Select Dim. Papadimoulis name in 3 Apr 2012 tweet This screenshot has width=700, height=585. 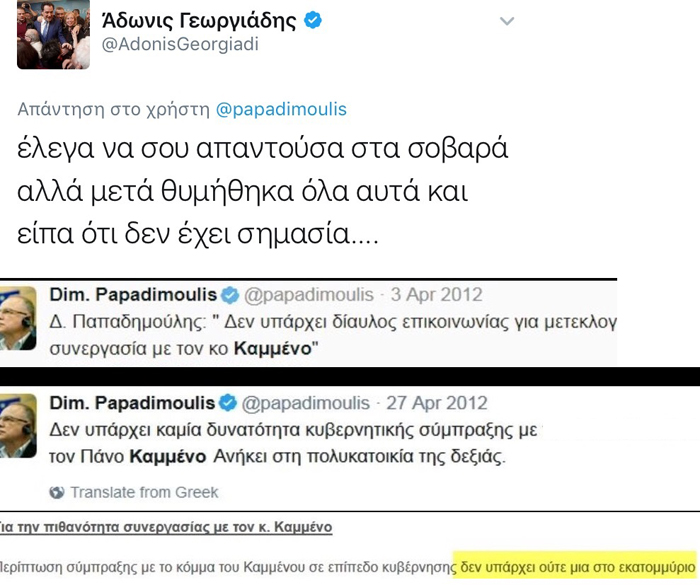(133, 296)
